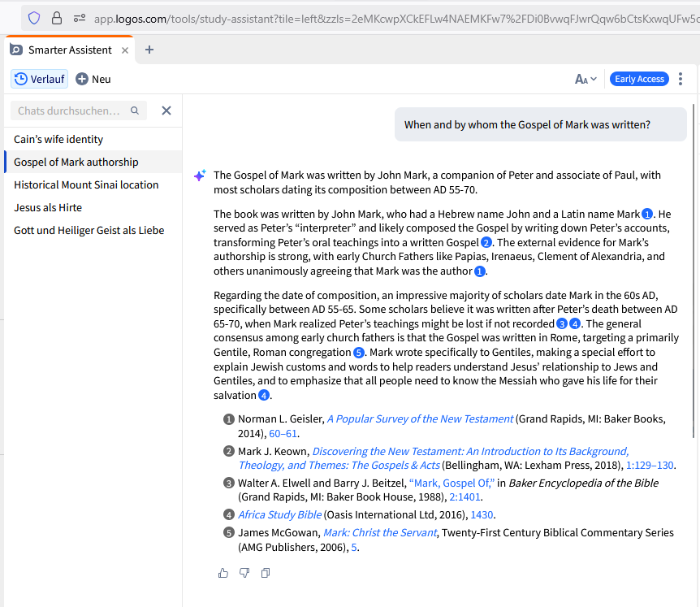Start a new chat with Neu
700x607 pixels.
tap(93, 79)
